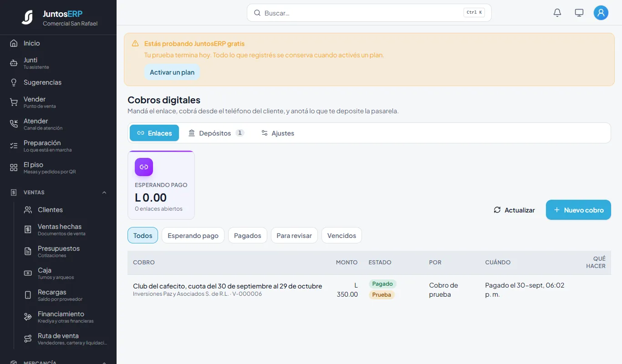Image resolution: width=622 pixels, height=364 pixels.
Task: Open Recargas saldo por proveedor
Action: [66, 295]
